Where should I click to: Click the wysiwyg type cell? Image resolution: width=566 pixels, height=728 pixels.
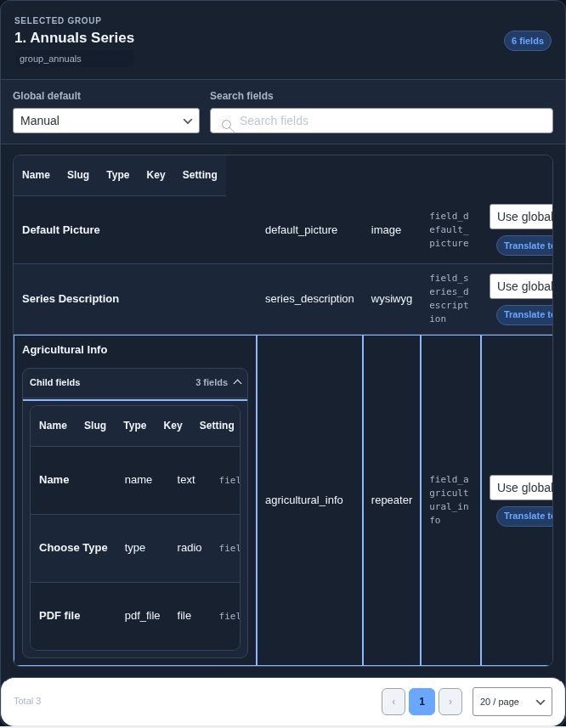(x=392, y=299)
